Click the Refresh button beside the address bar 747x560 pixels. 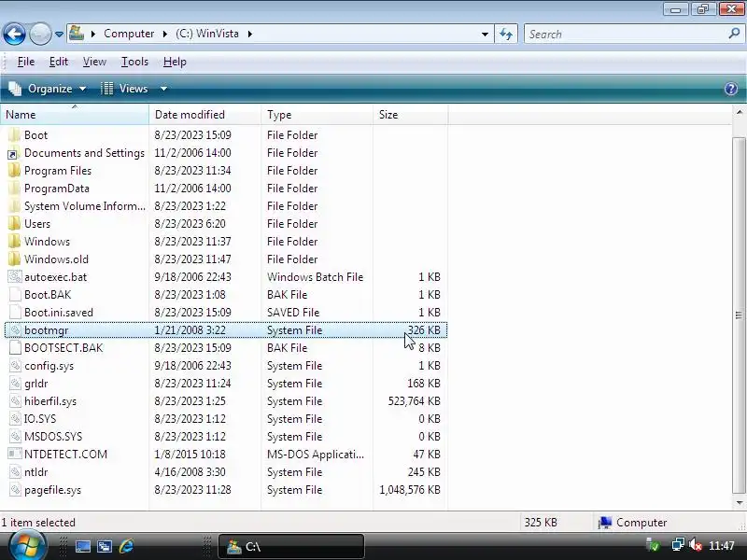506,34
